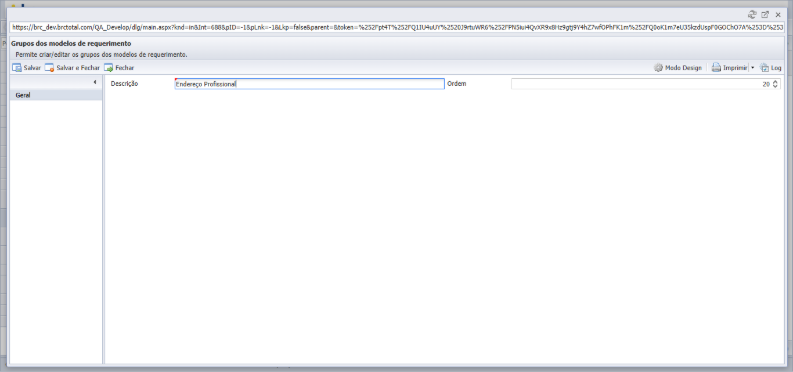Click the Log icon

764,68
